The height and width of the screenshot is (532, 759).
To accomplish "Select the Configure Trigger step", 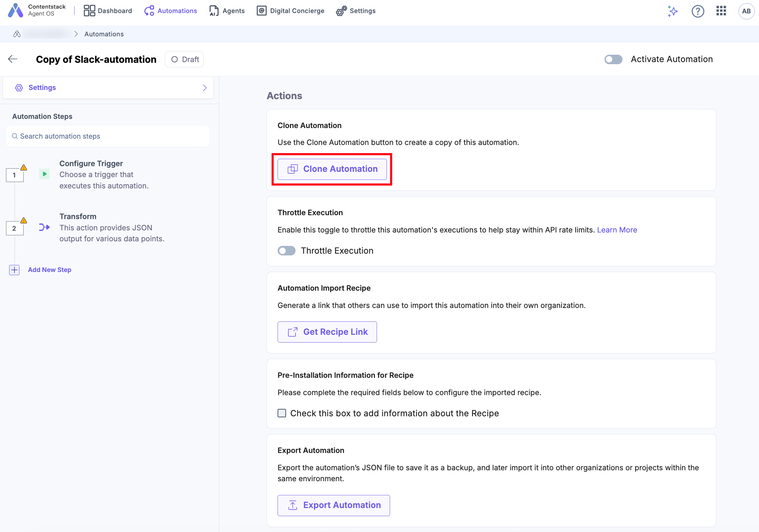I will point(91,164).
